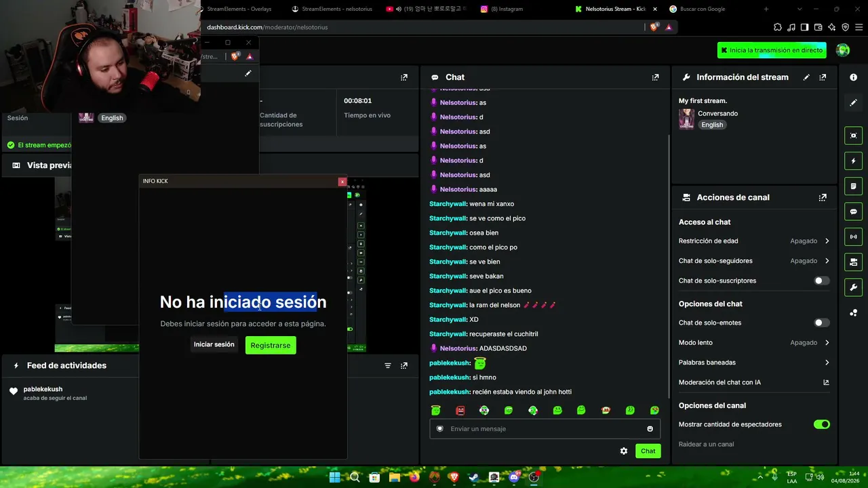
Task: Click Inicia la transmisión en directo button
Action: 772,50
